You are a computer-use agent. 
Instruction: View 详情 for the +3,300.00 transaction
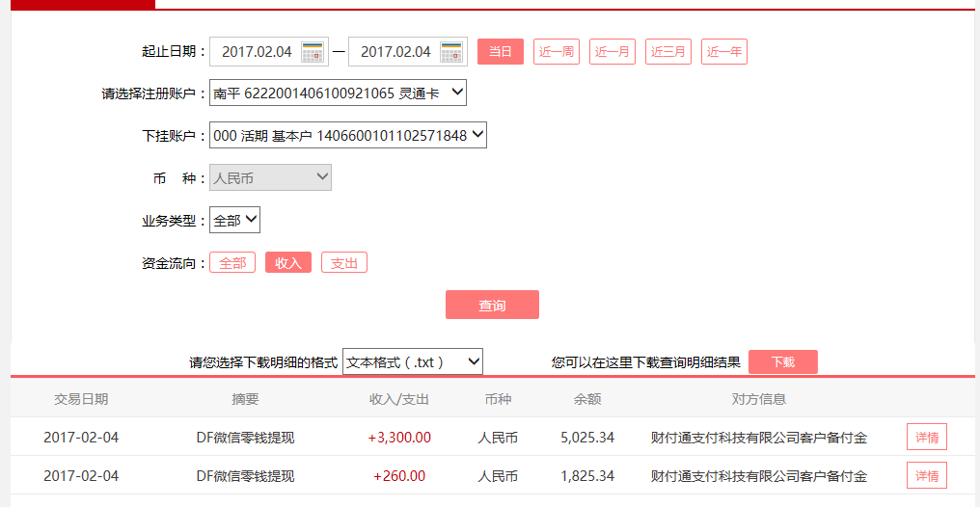click(x=926, y=438)
